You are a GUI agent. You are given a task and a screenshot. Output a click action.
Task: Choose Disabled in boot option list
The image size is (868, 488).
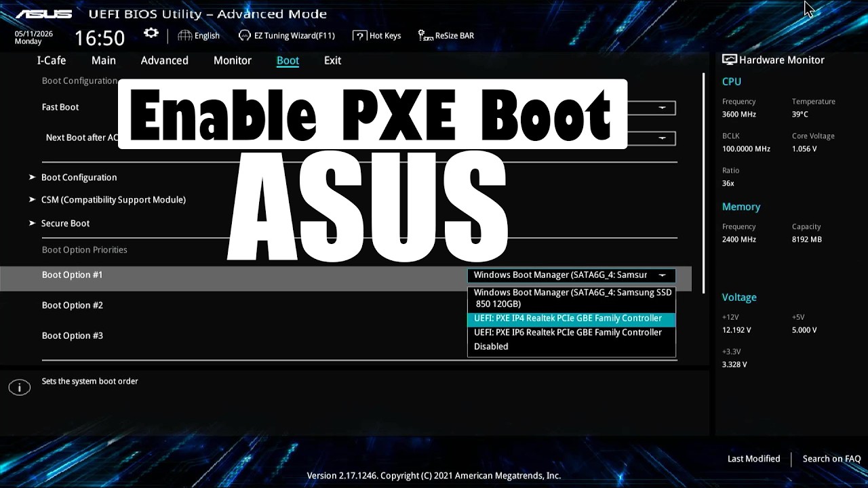(572, 346)
